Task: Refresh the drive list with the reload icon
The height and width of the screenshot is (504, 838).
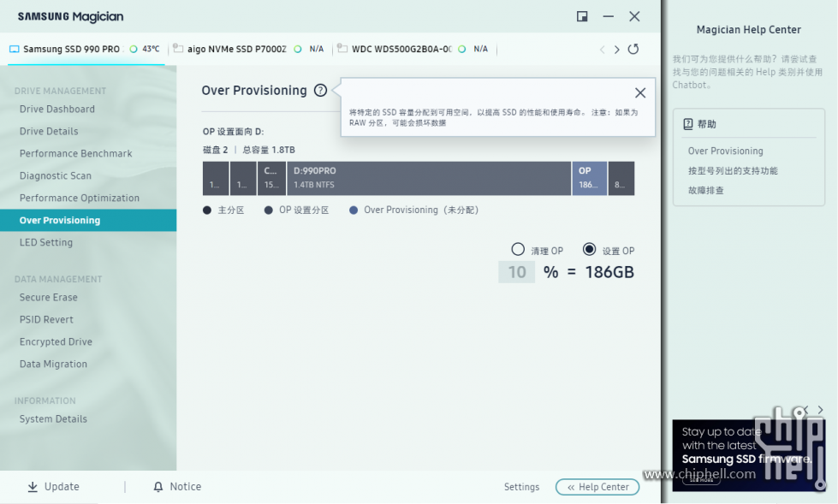Action: coord(633,49)
